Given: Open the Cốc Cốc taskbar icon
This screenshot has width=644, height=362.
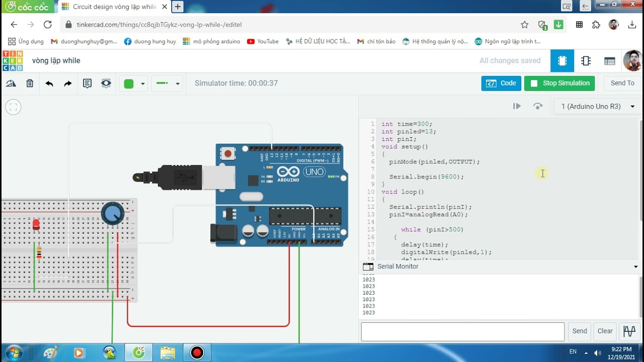Looking at the screenshot, I should pyautogui.click(x=139, y=352).
